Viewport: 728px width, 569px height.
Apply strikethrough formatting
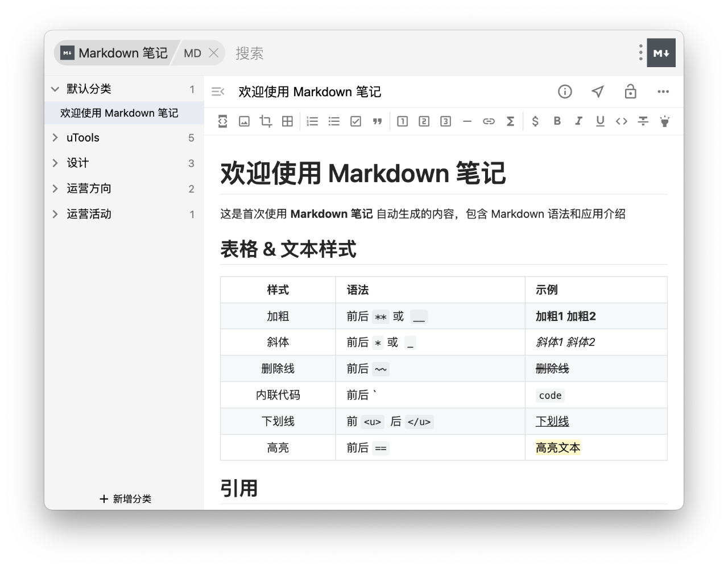tap(643, 121)
